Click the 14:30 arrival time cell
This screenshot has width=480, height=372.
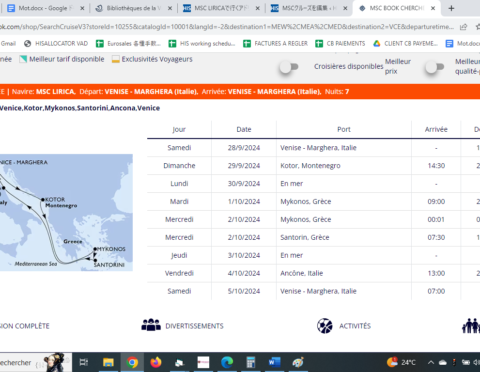point(436,166)
